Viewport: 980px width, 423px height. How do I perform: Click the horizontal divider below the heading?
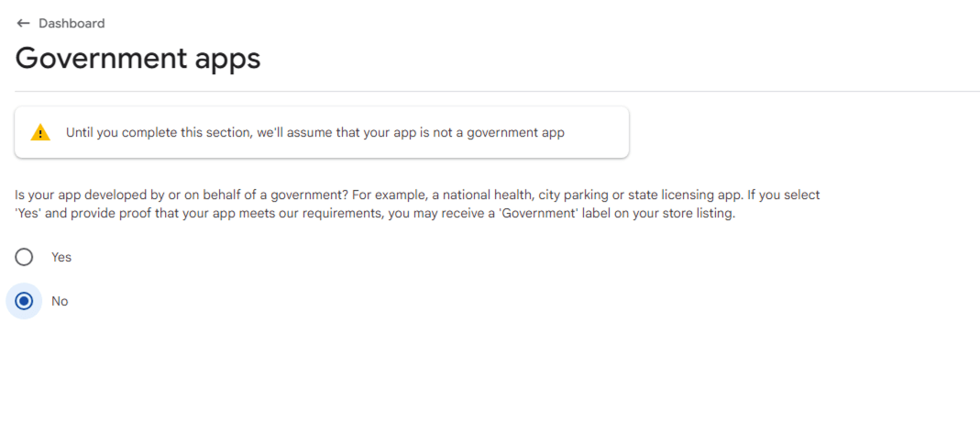click(497, 92)
